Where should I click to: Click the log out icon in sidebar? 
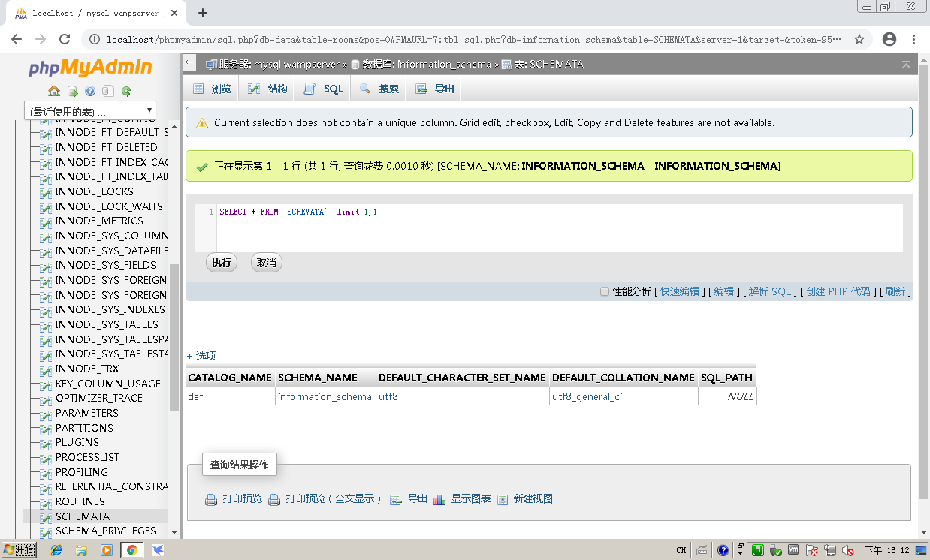[72, 91]
